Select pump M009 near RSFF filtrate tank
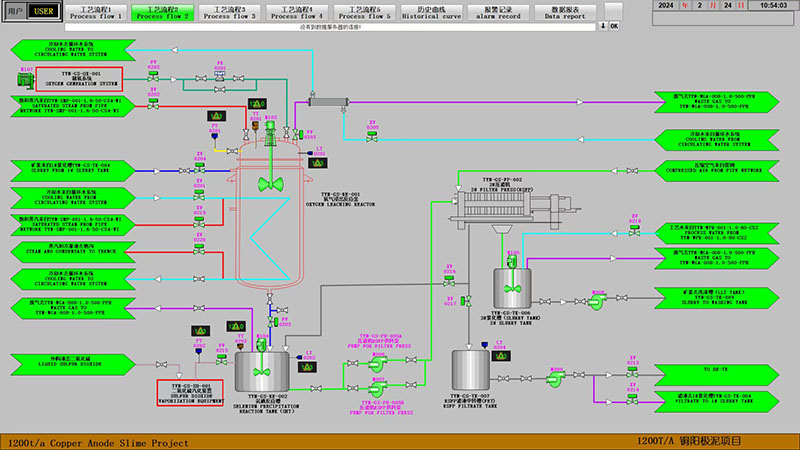This screenshot has height=450, width=800. [555, 379]
